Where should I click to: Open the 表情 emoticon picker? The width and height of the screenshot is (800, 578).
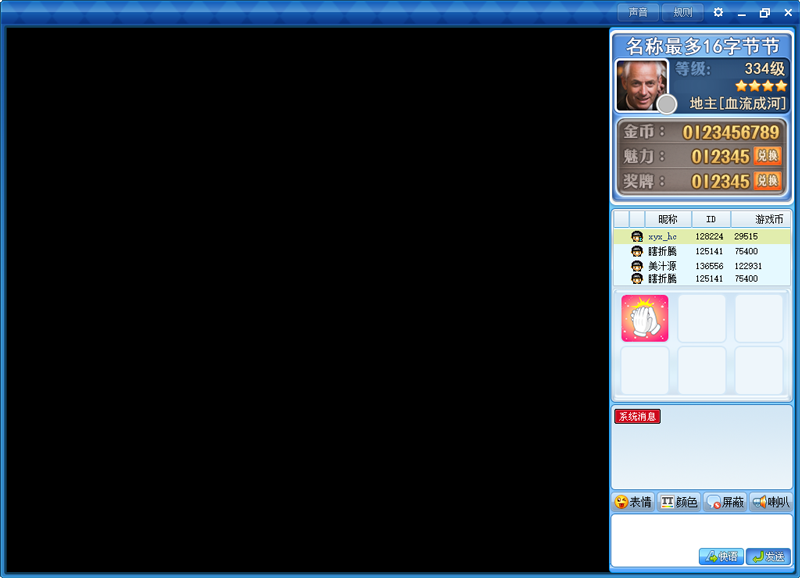[633, 502]
